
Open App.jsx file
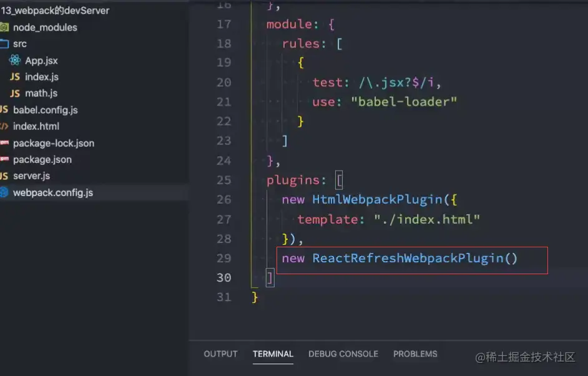tap(41, 61)
